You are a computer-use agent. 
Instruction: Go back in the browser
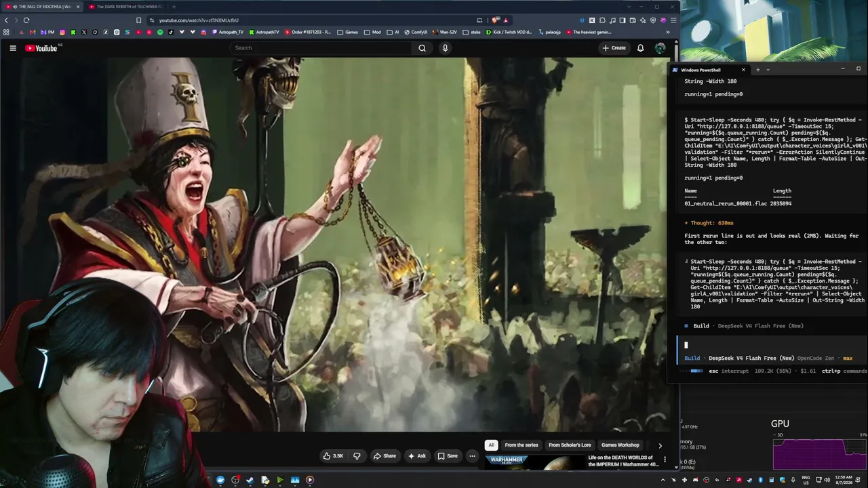(7, 20)
